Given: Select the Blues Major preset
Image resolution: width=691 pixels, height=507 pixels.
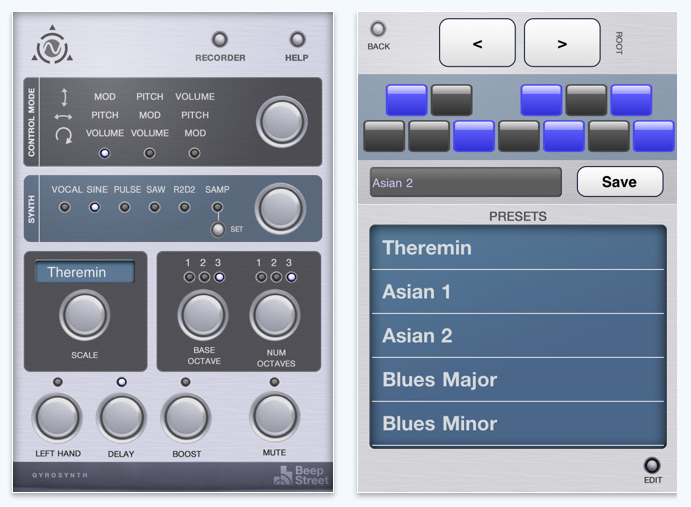Looking at the screenshot, I should tap(517, 380).
